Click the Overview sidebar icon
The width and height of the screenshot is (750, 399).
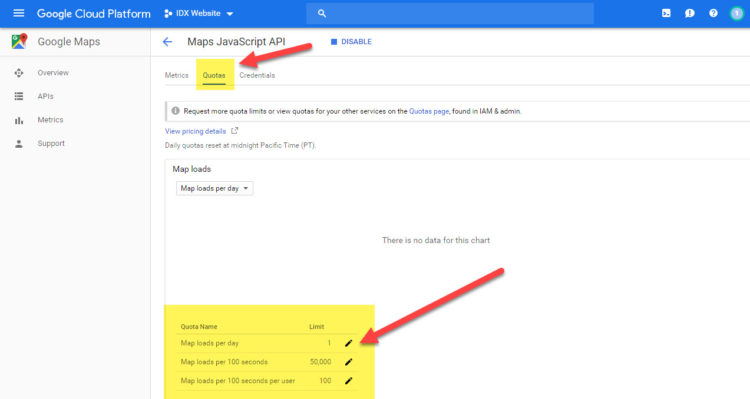(19, 73)
